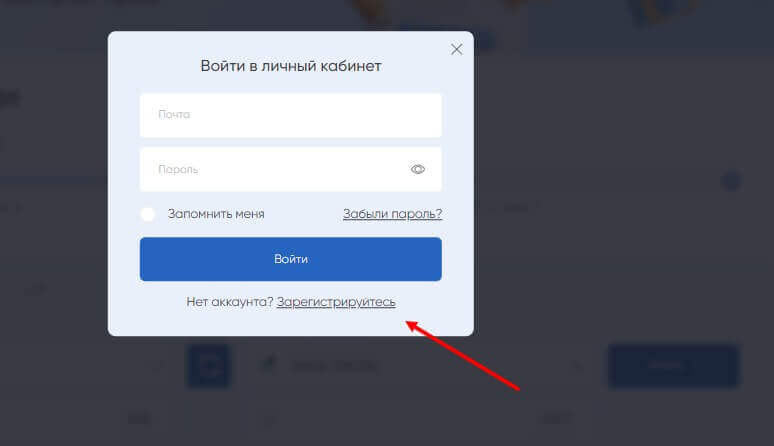This screenshot has width=774, height=446.
Task: Click the Запомнить меня label text
Action: [216, 214]
